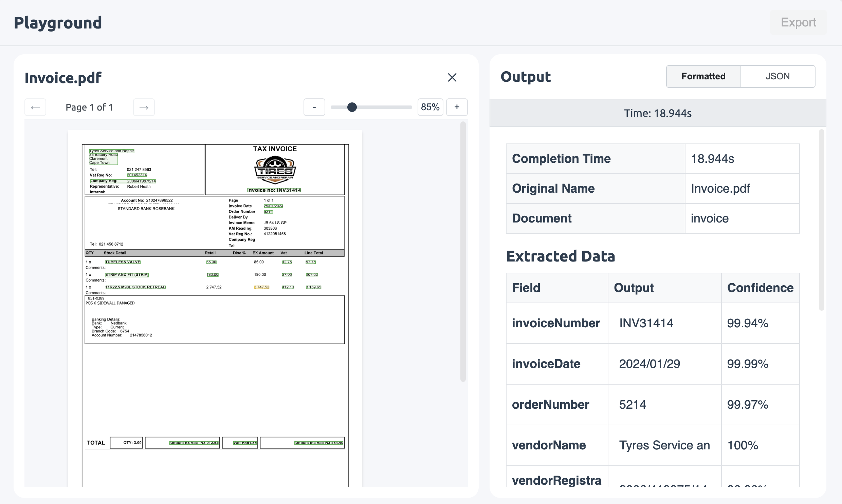The image size is (842, 504).
Task: Close the Invoice.pdf preview
Action: (x=452, y=77)
